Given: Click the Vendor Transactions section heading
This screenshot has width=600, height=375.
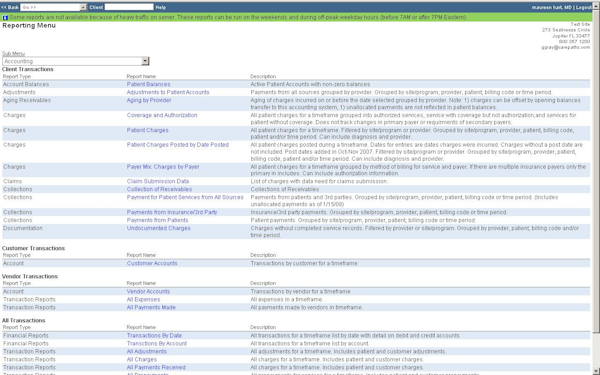Looking at the screenshot, I should 30,276.
